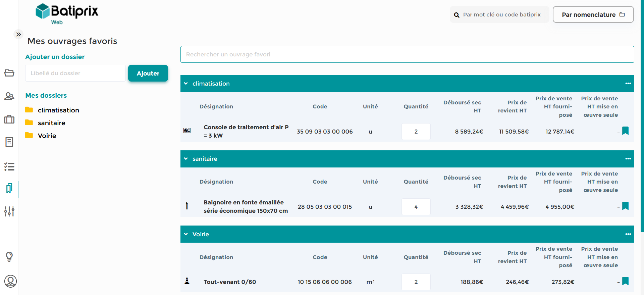Collapse the climatisation section chevron
Screen dimensions: 644x295
186,84
